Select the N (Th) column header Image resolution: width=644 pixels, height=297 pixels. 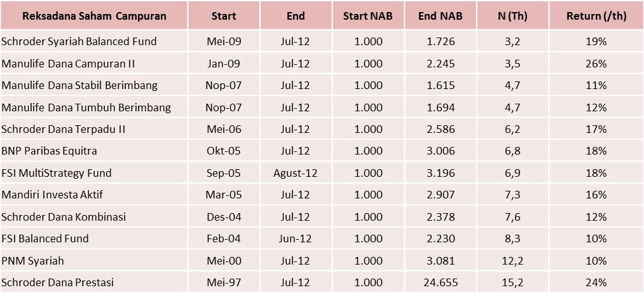pyautogui.click(x=512, y=16)
